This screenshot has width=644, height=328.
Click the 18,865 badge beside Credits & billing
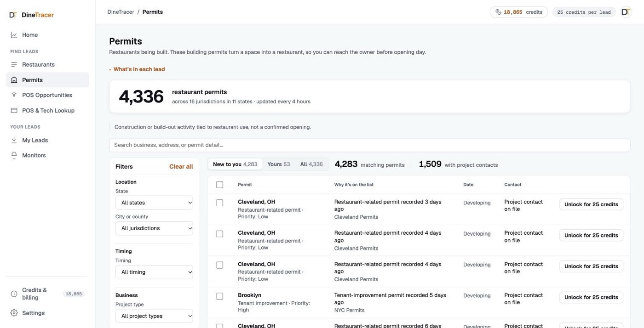[74, 294]
